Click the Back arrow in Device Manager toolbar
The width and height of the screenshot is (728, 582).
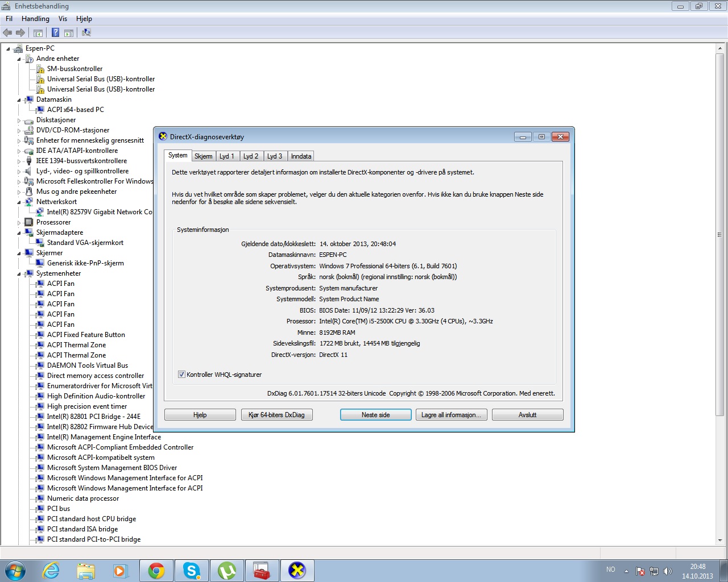point(7,33)
